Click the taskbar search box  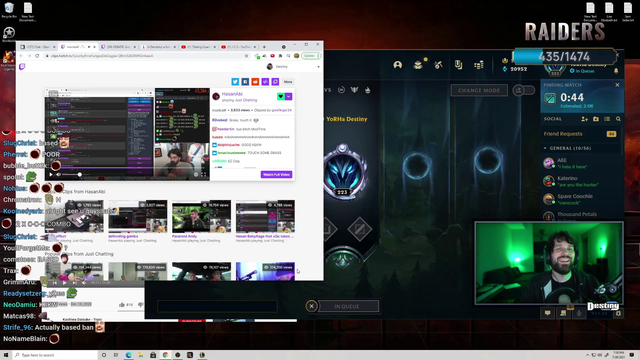pos(55,355)
